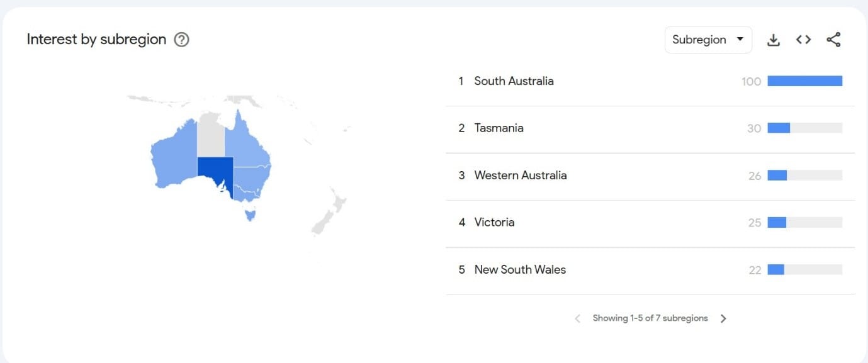868x363 pixels.
Task: Click the South Australia interest bar
Action: click(804, 81)
